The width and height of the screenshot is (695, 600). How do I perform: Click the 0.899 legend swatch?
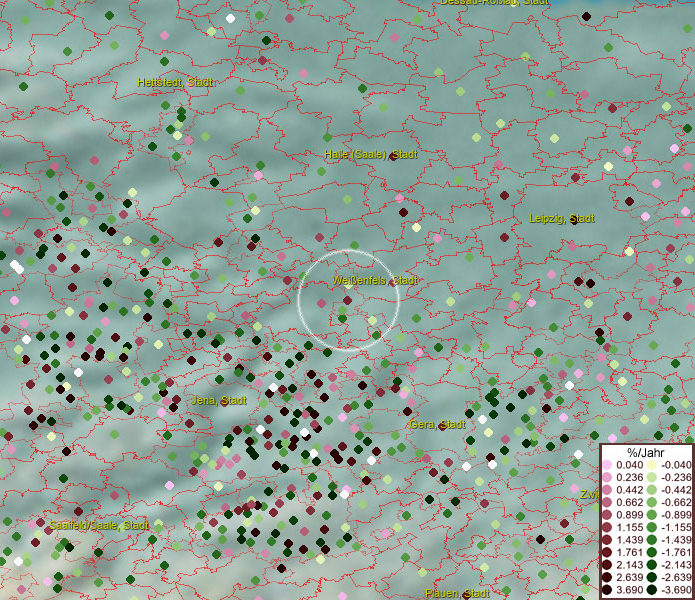tap(607, 515)
